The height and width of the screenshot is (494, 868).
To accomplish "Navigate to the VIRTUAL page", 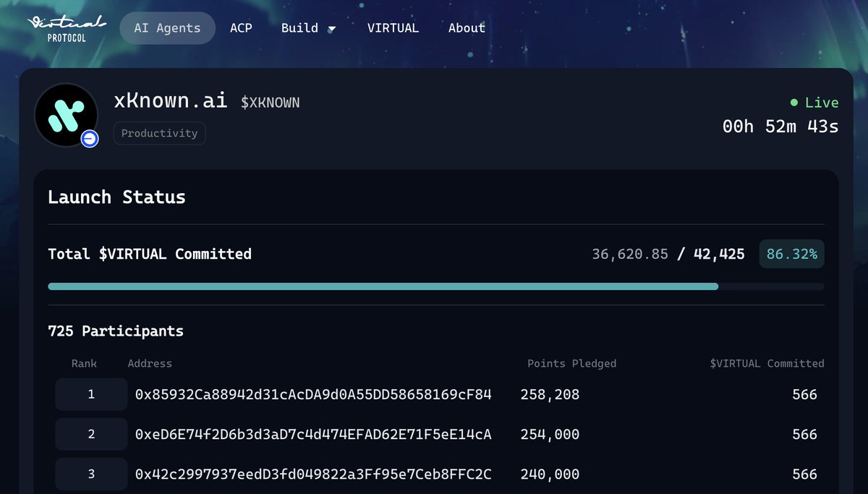I will pos(393,27).
